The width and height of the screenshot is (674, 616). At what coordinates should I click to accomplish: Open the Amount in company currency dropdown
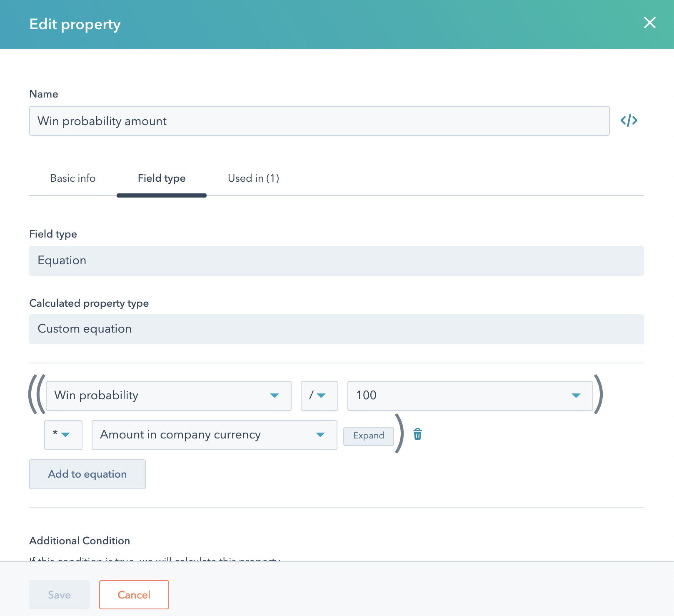214,435
